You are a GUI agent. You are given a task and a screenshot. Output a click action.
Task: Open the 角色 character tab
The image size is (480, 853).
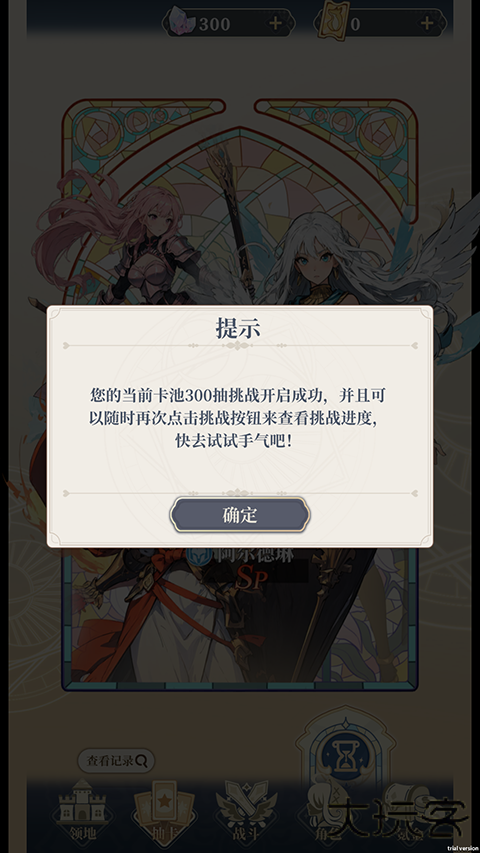pyautogui.click(x=324, y=810)
